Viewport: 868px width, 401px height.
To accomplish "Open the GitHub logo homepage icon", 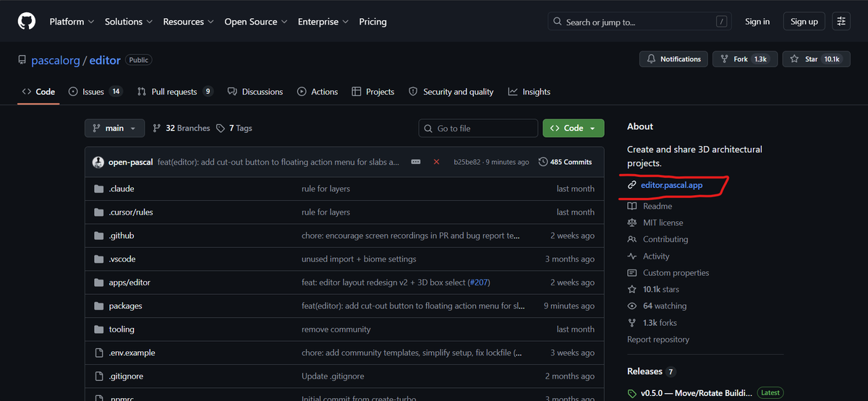I will [26, 22].
